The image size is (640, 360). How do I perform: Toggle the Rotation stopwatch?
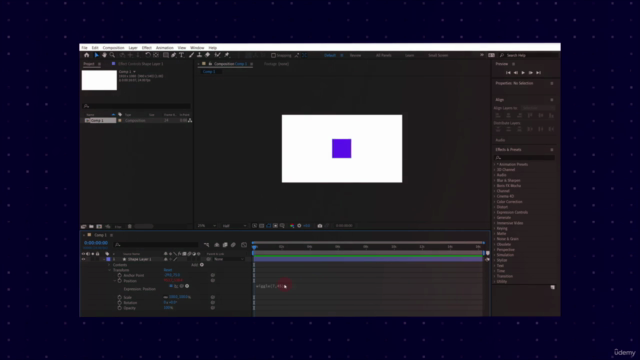click(x=120, y=302)
